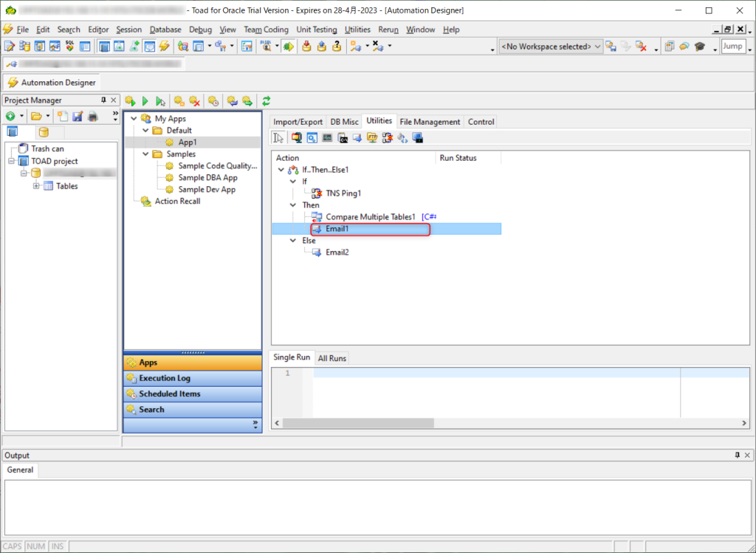Screen dimensions: 756x553
Task: Click the delete workspace icon with red X
Action: point(641,47)
